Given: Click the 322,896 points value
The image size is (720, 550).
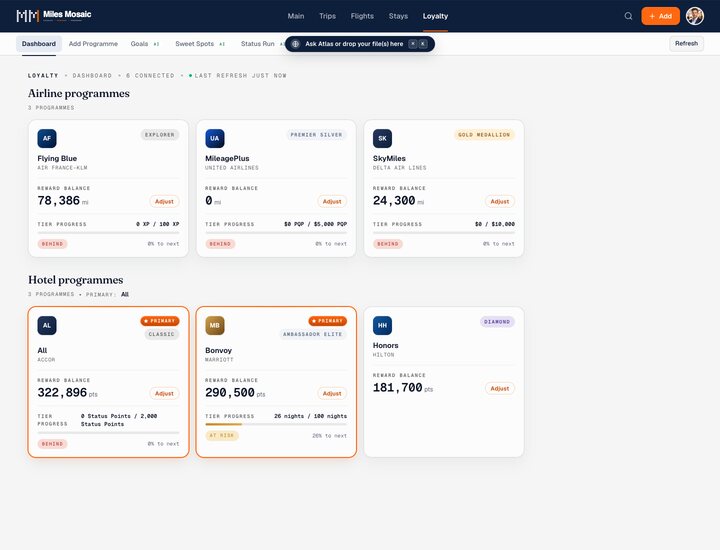Looking at the screenshot, I should 62,393.
